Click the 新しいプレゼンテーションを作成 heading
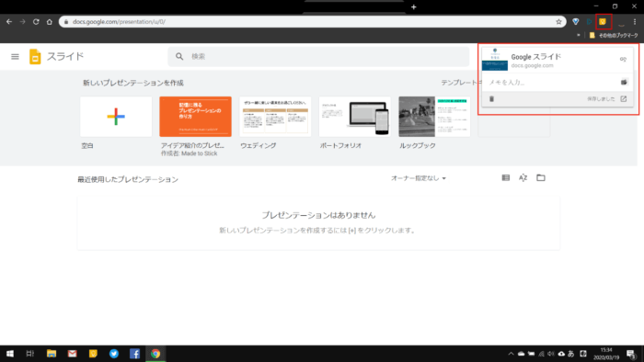This screenshot has height=362, width=644. 133,83
